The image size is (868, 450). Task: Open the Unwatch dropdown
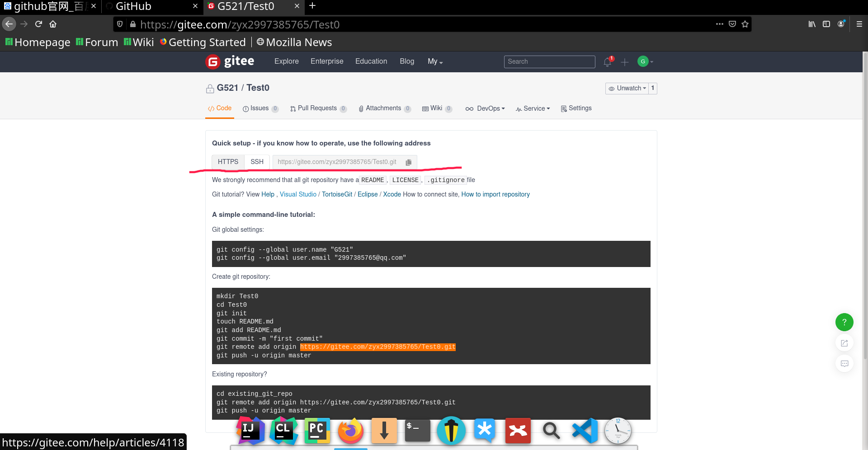[x=627, y=89]
